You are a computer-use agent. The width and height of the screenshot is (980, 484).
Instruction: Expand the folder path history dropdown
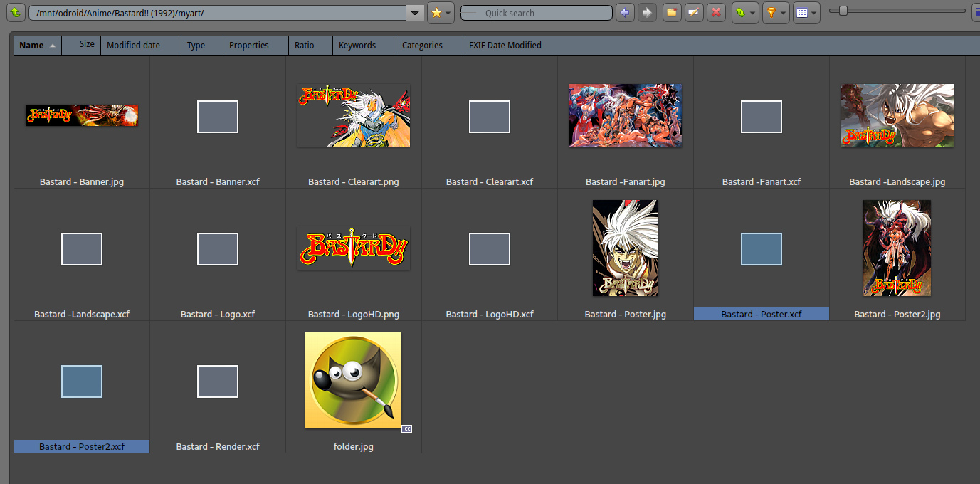(x=416, y=13)
